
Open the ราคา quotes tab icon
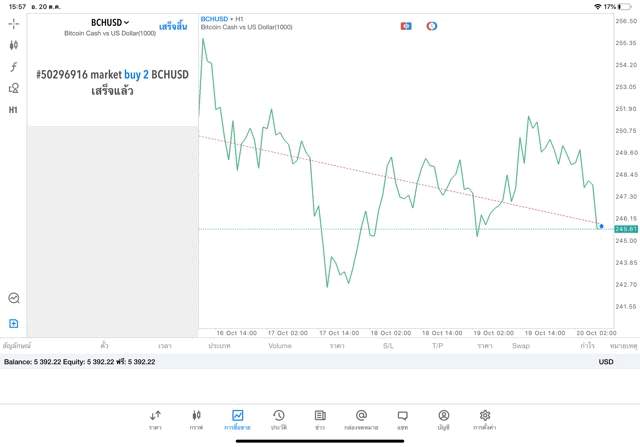point(155,420)
